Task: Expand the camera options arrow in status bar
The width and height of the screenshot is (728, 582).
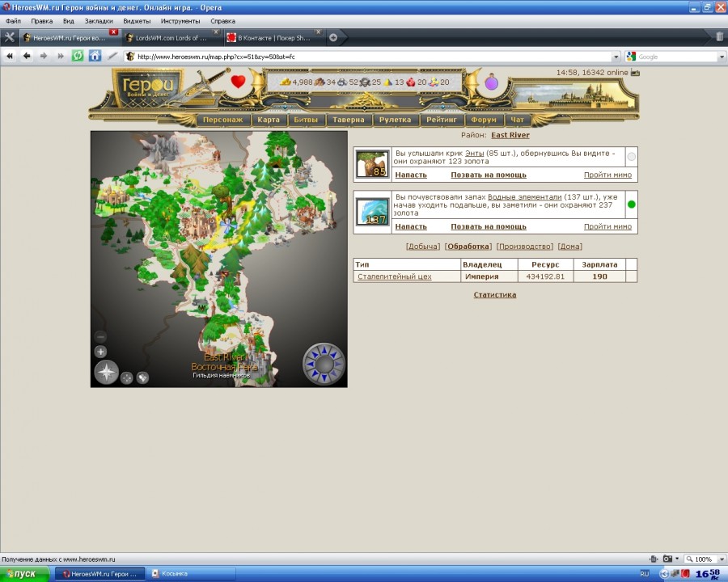Action: [677, 559]
